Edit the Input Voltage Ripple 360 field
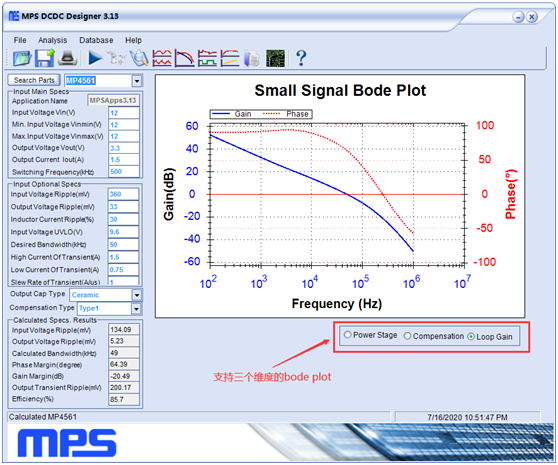This screenshot has width=558, height=465. click(x=123, y=194)
